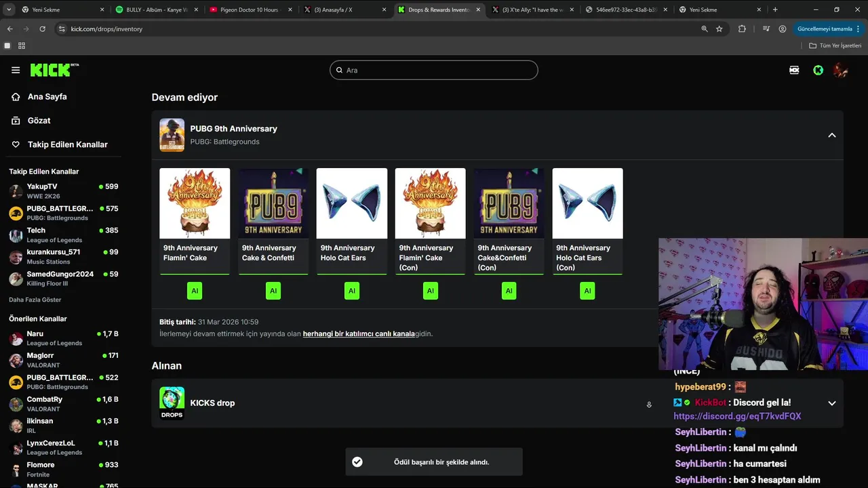
Task: Open Maglorr VALORANT channel
Action: 63,360
